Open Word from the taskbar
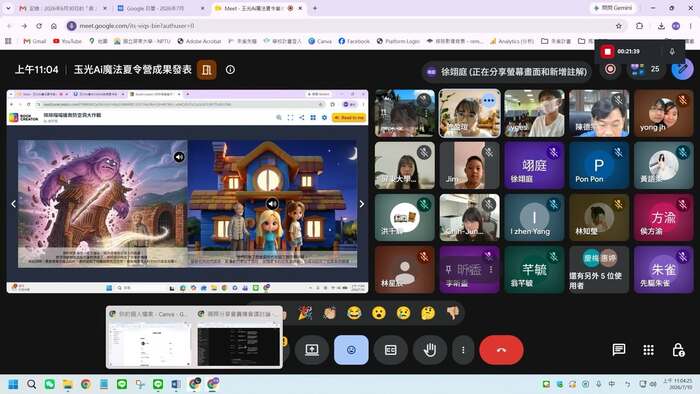This screenshot has height=394, width=700. (176, 384)
